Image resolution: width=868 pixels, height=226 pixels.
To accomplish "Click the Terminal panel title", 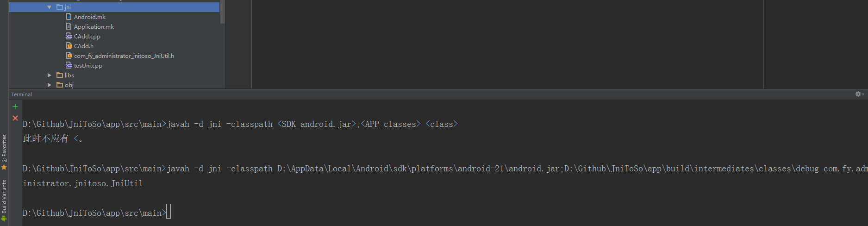I will pos(21,94).
